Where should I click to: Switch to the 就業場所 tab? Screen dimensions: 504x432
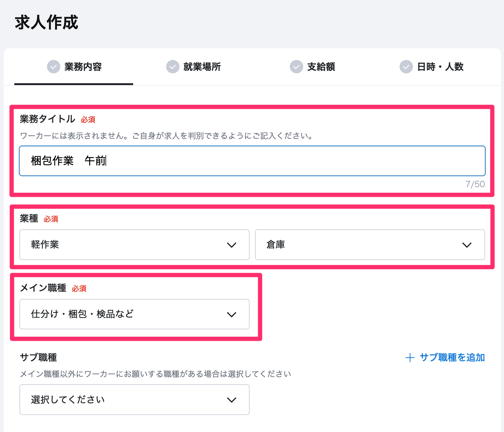point(202,67)
